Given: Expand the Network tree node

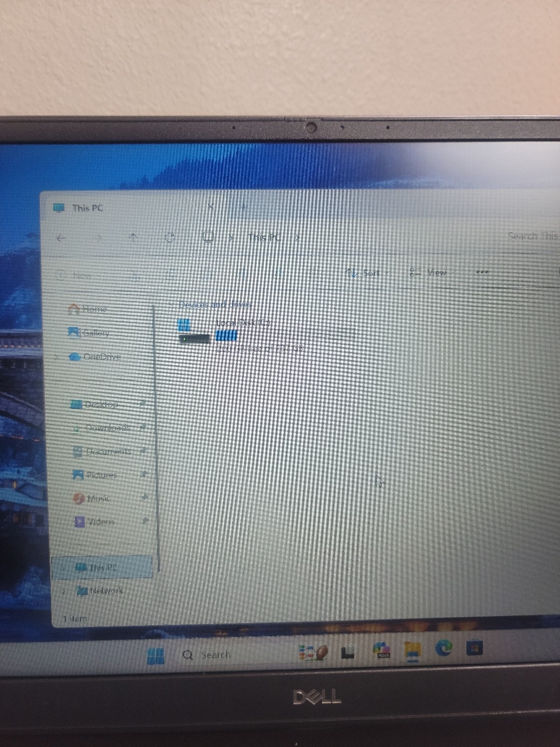Looking at the screenshot, I should pyautogui.click(x=63, y=591).
